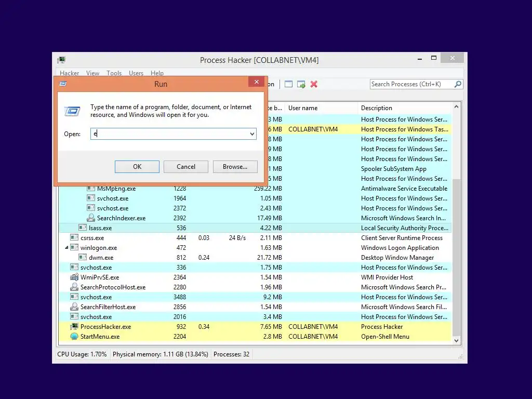Image resolution: width=532 pixels, height=399 pixels.
Task: Click the Processes: 32 status entry
Action: pos(231,354)
